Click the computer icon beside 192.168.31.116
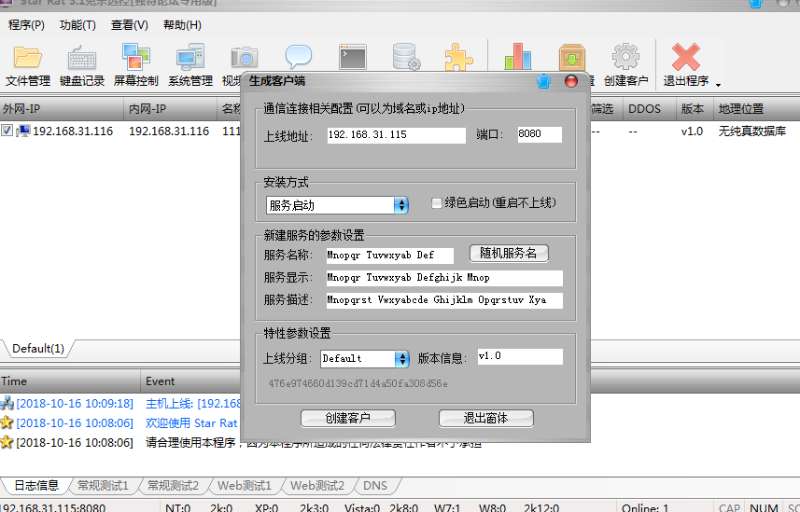Screen dimensions: 800x512 [x=23, y=131]
